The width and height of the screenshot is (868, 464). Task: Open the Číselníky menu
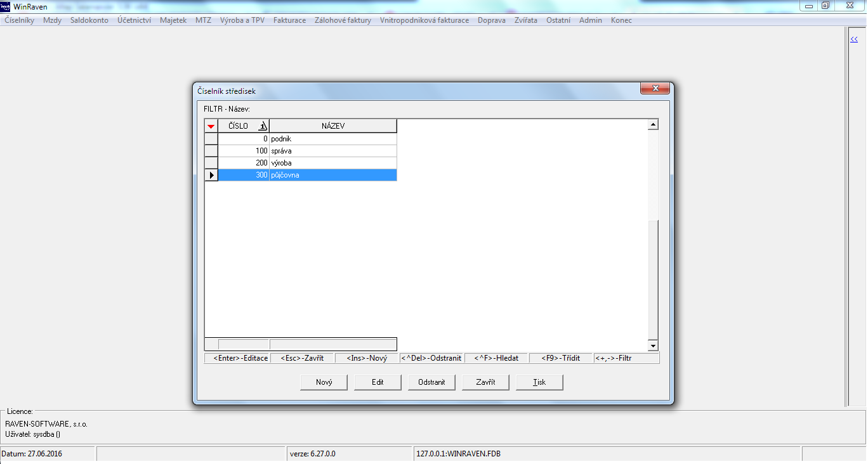20,20
